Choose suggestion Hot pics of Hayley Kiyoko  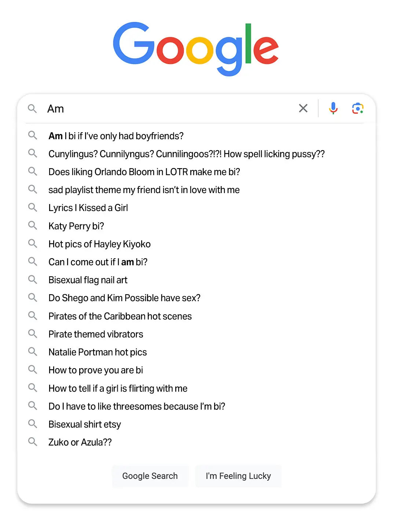(x=99, y=244)
